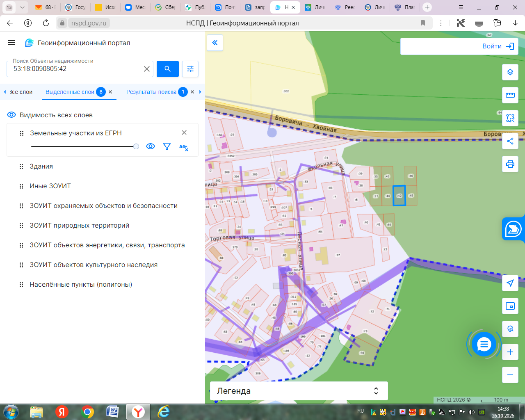Open the Результаты поиска tab
The width and height of the screenshot is (525, 420).
[151, 92]
